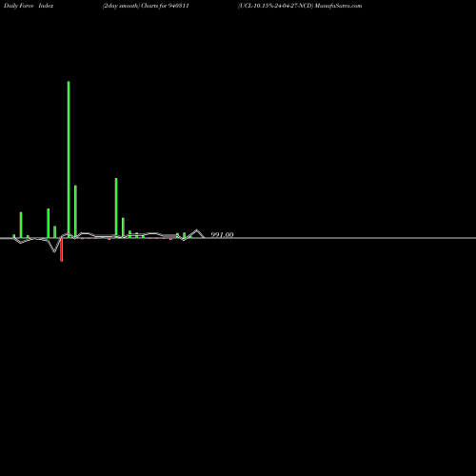Click the '(UCL-10.15%-24-04-27-NCD) MunafaSutra.com' text
The width and height of the screenshot is (476, 476).
pyautogui.click(x=300, y=6)
